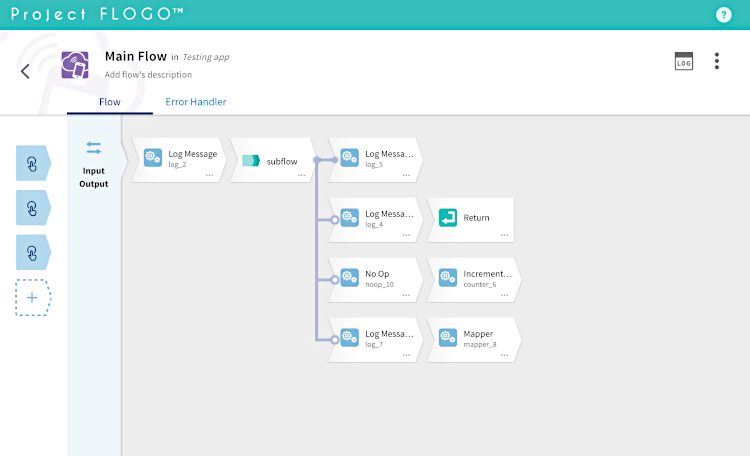750x456 pixels.
Task: Open the Testing app link
Action: click(206, 57)
